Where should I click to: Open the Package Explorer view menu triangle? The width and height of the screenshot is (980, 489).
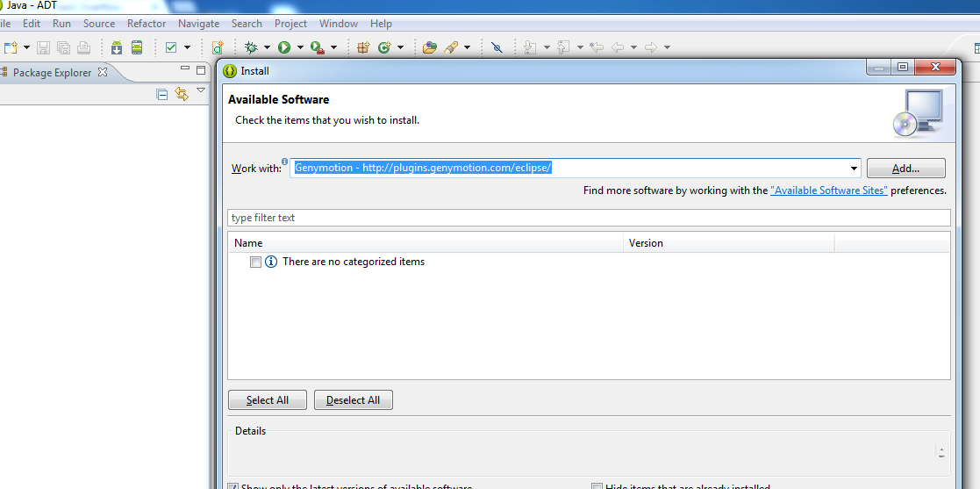point(201,90)
